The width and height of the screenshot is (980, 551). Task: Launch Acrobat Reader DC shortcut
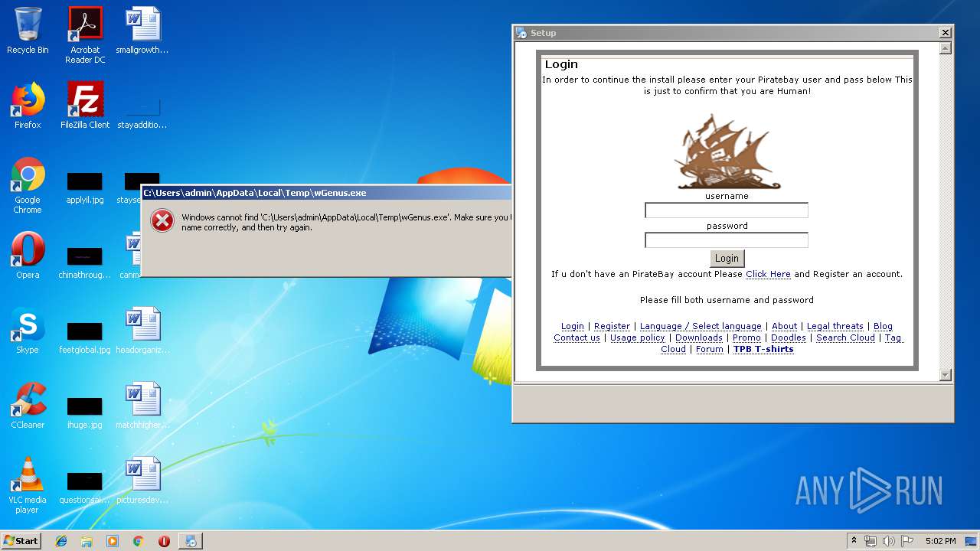click(85, 35)
